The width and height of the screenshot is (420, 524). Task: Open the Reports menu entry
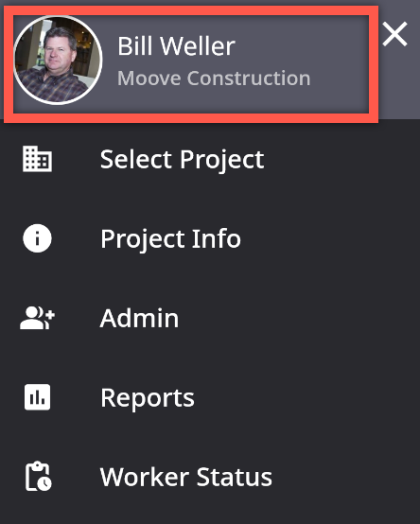pyautogui.click(x=210, y=397)
